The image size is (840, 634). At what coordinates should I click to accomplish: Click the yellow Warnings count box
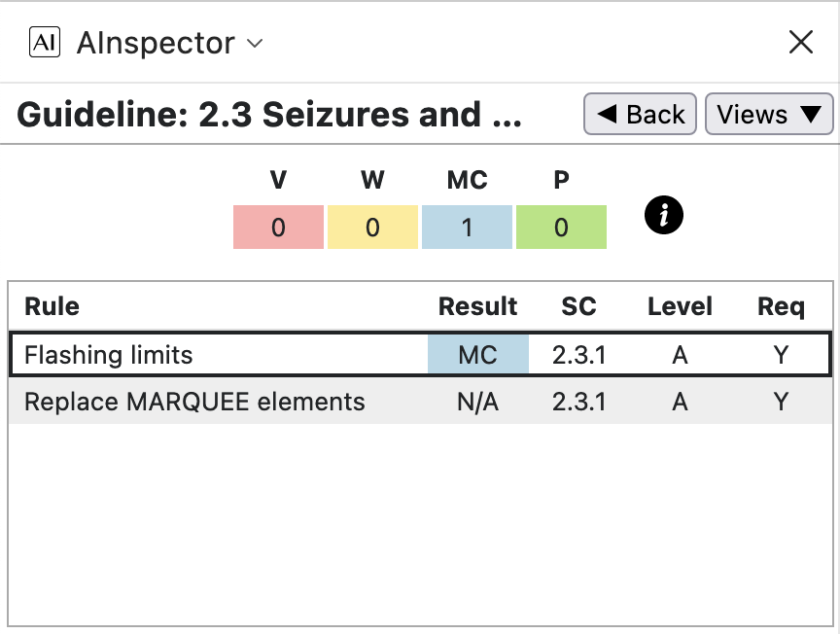pos(372,228)
